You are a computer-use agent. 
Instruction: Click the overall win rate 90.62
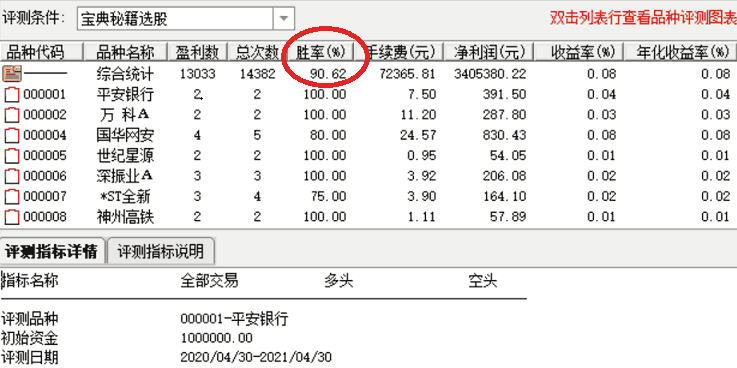(328, 74)
